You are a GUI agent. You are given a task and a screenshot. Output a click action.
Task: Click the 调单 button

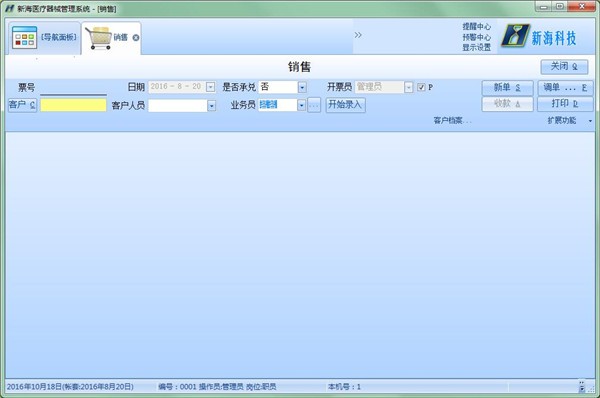[x=565, y=88]
